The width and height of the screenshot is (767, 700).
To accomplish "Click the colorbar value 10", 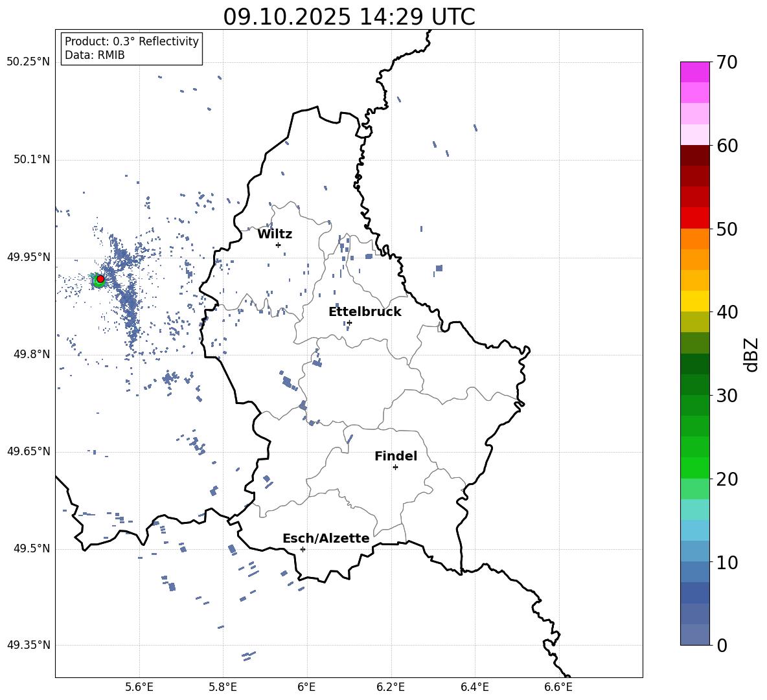I will click(727, 562).
